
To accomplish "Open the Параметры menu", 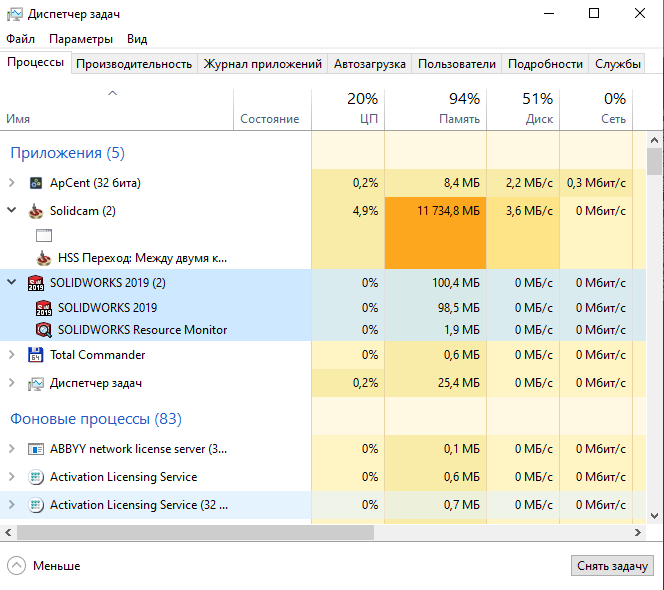I will point(81,39).
